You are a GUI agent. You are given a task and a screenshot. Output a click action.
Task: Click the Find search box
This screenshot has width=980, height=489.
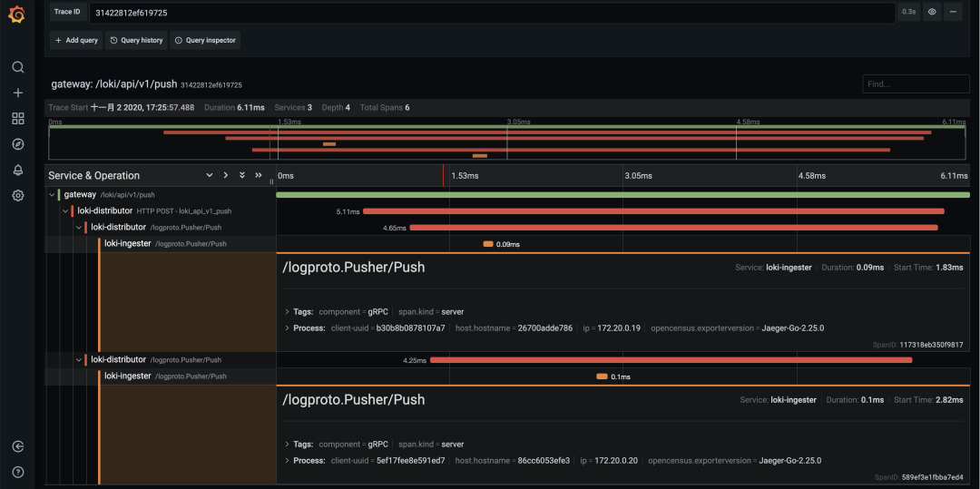point(916,84)
